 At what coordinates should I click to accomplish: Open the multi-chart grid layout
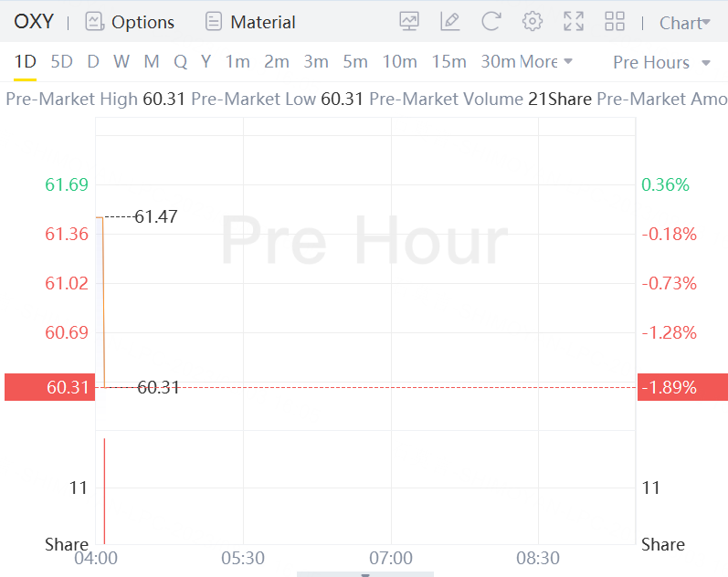click(x=615, y=22)
